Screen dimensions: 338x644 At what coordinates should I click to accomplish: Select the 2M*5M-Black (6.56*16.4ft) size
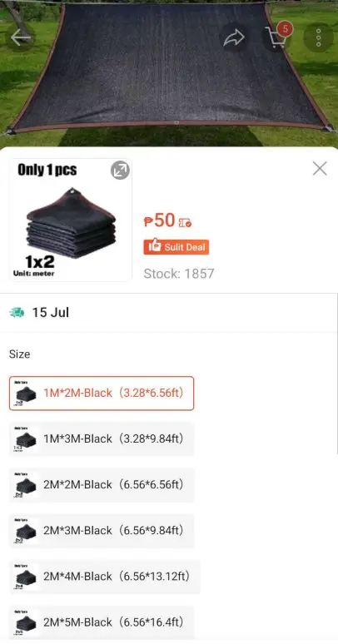pos(102,622)
